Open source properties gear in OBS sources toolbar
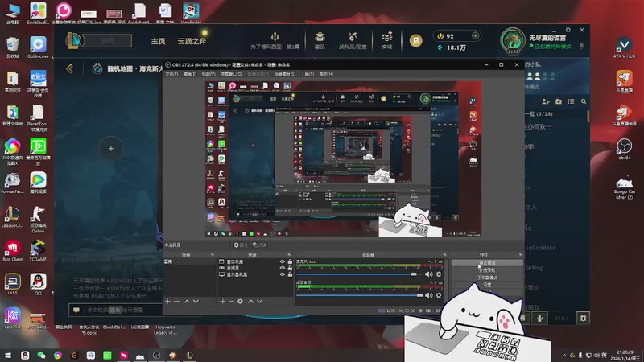The height and width of the screenshot is (362, 644). [240, 301]
